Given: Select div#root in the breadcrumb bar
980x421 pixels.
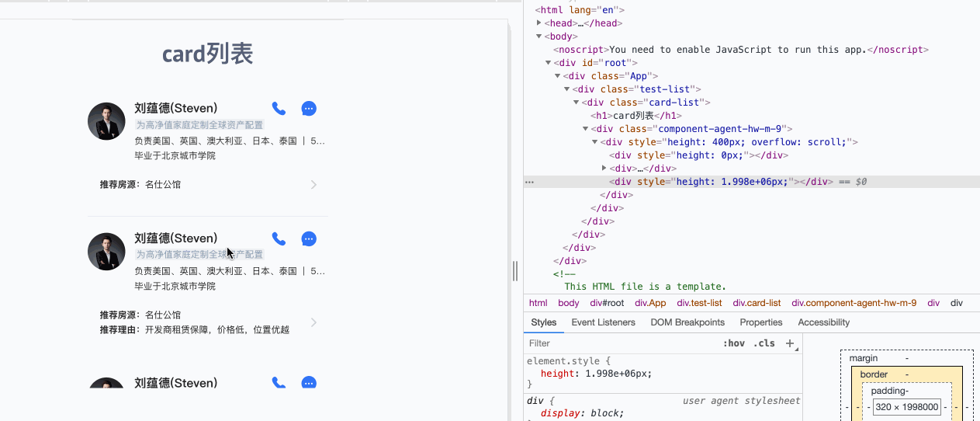Looking at the screenshot, I should [607, 303].
